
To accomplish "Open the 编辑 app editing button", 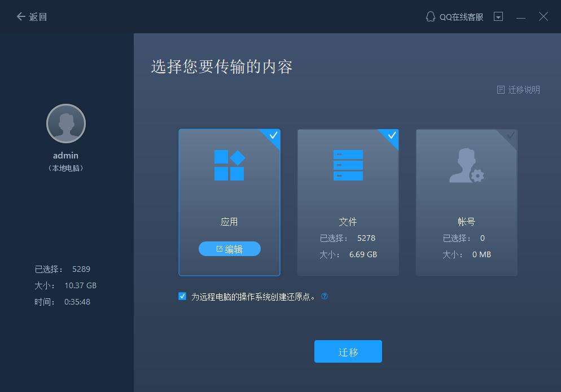I will click(x=229, y=248).
